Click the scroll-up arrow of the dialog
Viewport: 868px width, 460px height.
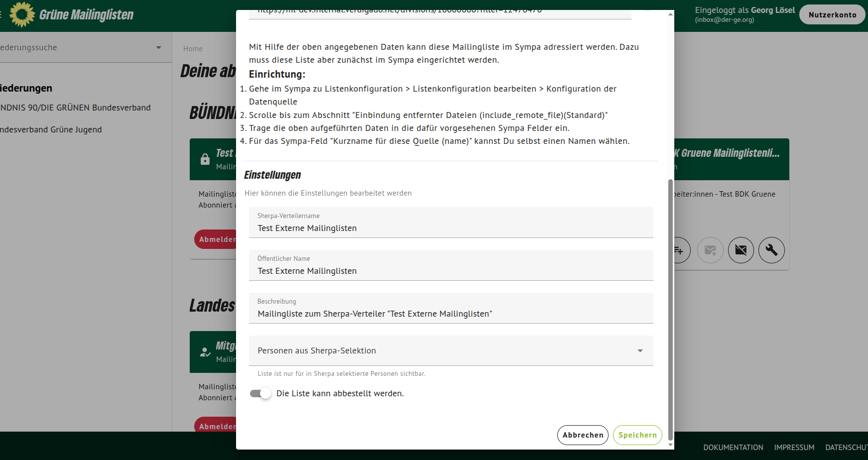(x=670, y=14)
